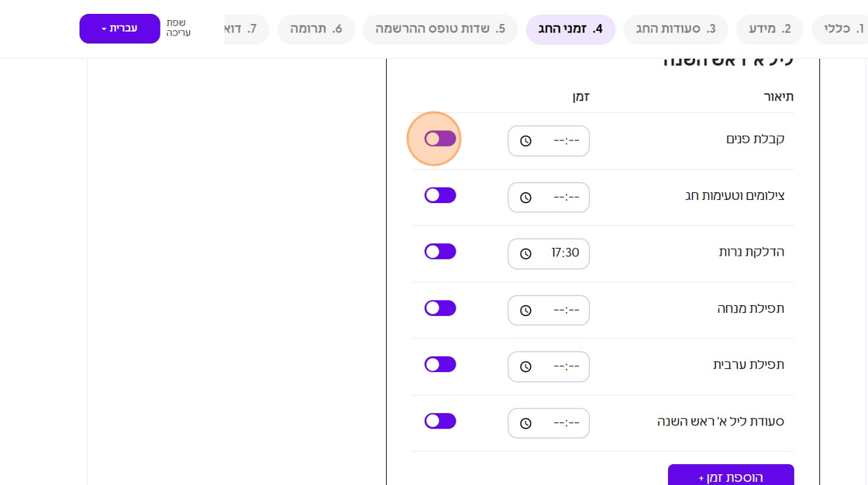This screenshot has width=868, height=485.
Task: Open clock icon for סעודת ליל א' ראש השנה
Action: [x=525, y=423]
